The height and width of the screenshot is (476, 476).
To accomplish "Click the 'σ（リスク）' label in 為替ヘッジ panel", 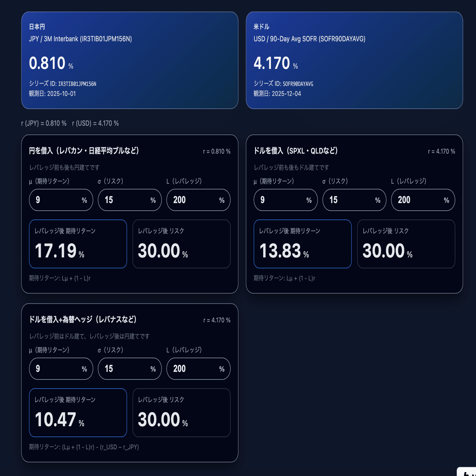I will pos(110,350).
